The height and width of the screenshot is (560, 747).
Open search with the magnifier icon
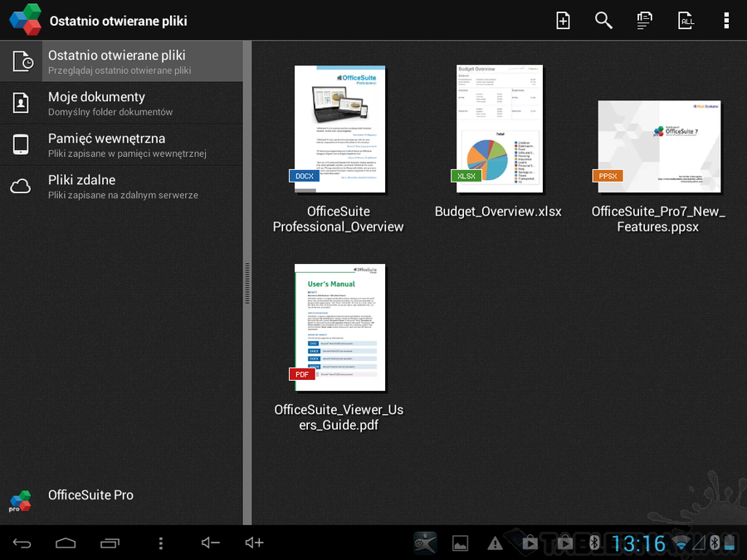point(603,21)
